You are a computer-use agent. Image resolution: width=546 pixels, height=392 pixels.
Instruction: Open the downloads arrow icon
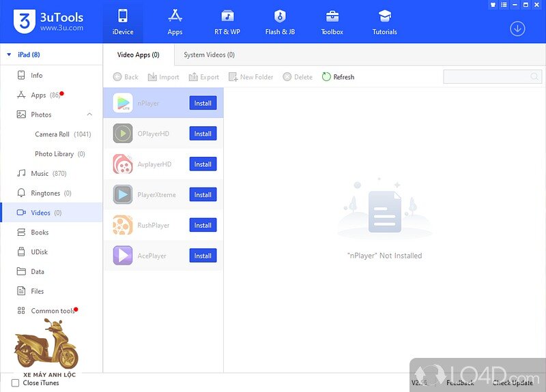[x=517, y=29]
